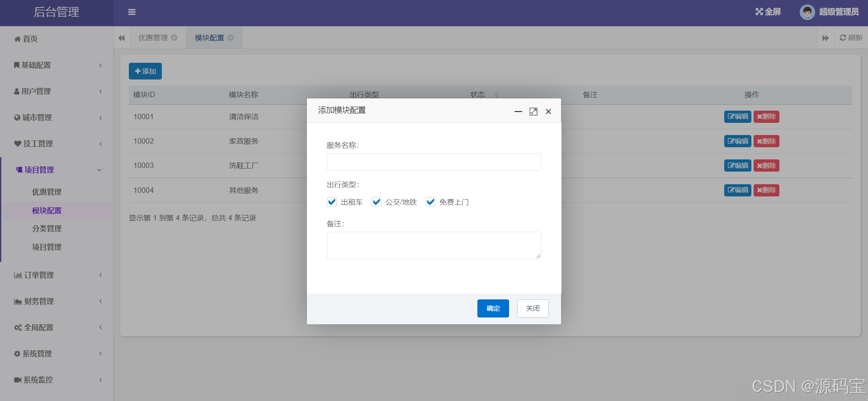Sort by the 状态 column arrows
The height and width of the screenshot is (401, 868).
[x=496, y=94]
